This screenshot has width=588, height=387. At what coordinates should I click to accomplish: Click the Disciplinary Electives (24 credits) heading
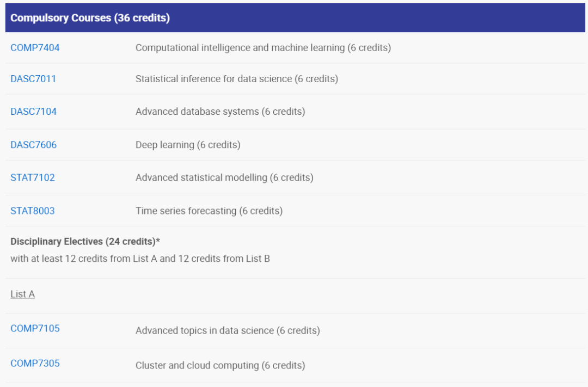tap(85, 241)
